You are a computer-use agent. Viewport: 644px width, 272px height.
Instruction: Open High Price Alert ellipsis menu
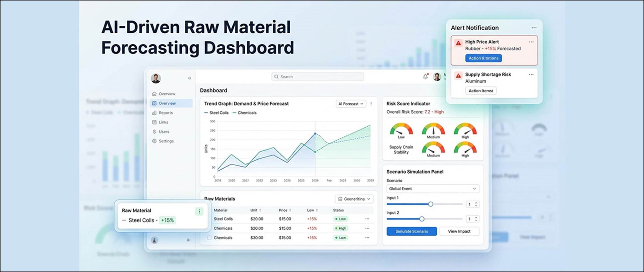click(x=531, y=42)
